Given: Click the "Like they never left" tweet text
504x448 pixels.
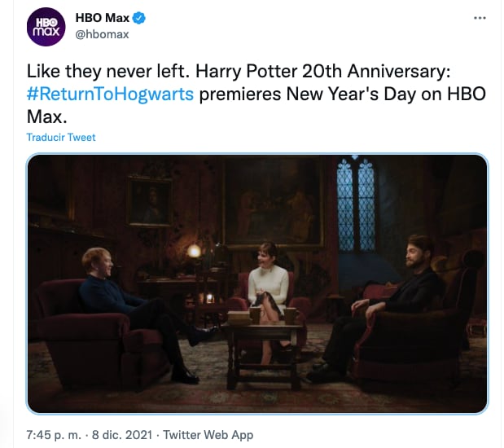Looking at the screenshot, I should [107, 72].
